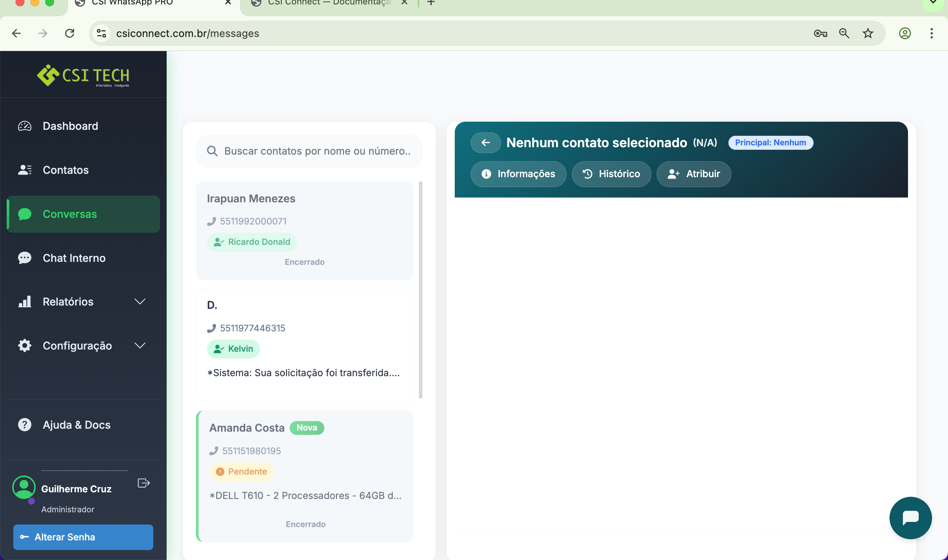This screenshot has height=560, width=948.
Task: Open the floating chat bubble widget
Action: pos(910,517)
